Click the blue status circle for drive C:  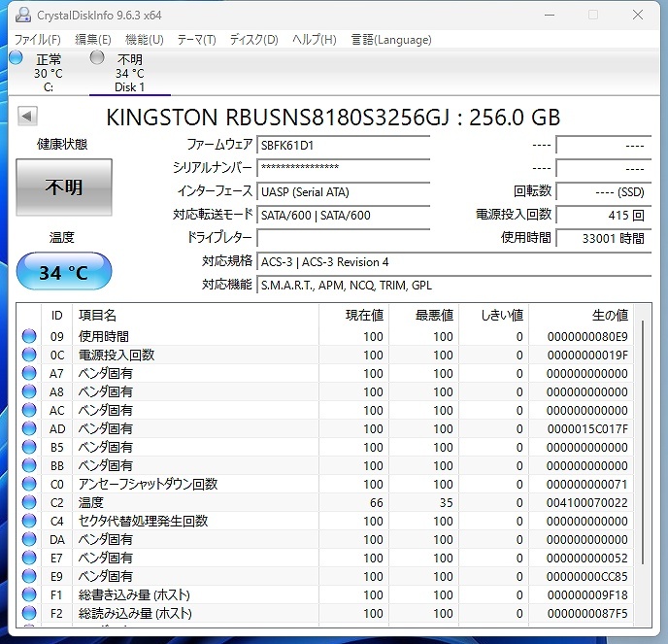pyautogui.click(x=16, y=57)
